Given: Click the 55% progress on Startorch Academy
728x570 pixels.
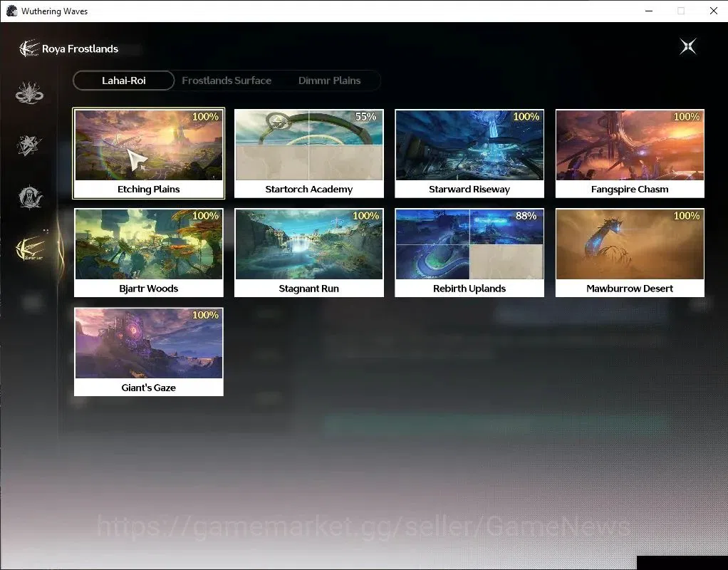Looking at the screenshot, I should [x=365, y=117].
